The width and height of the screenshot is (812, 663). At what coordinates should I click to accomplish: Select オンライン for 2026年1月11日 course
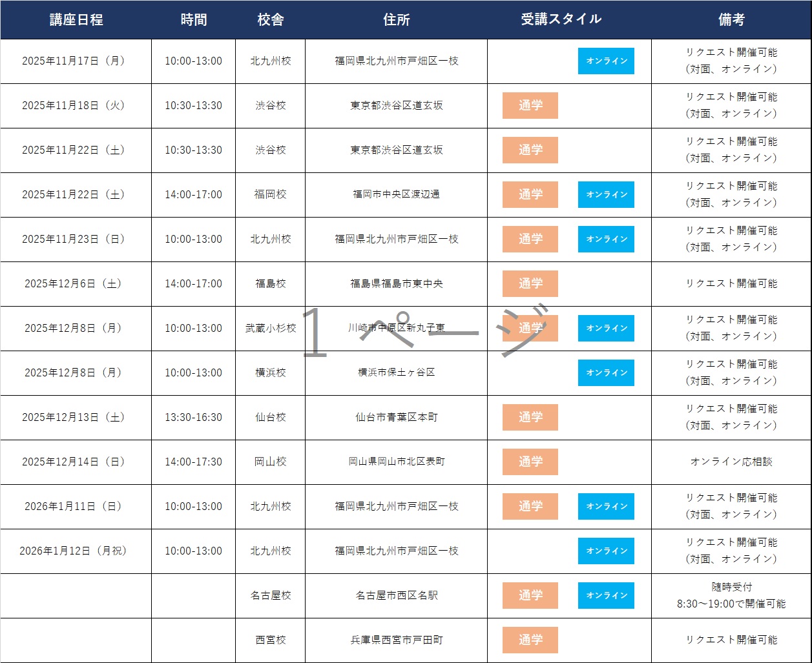(x=606, y=507)
